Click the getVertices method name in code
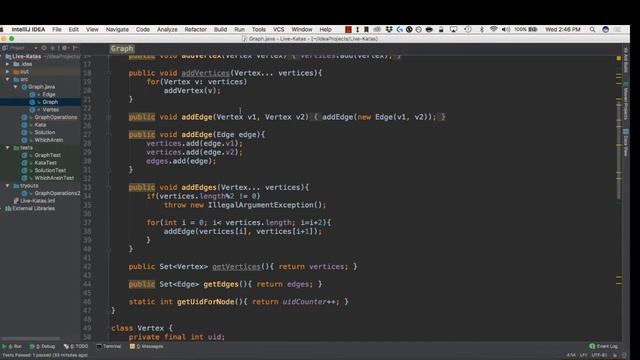 tap(236, 267)
